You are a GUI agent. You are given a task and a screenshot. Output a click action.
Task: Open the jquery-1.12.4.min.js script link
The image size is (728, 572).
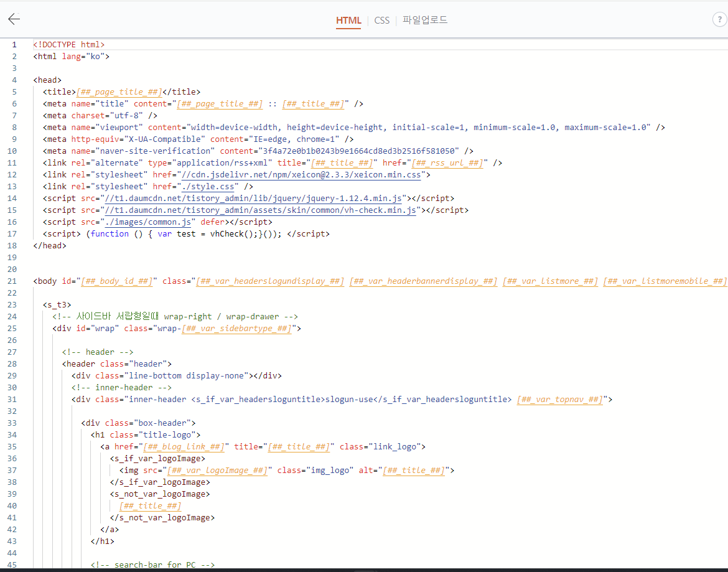tap(253, 199)
